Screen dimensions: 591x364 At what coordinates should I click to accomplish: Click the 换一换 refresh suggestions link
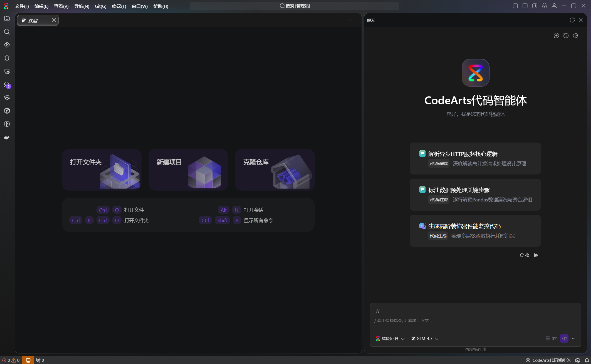(x=529, y=255)
